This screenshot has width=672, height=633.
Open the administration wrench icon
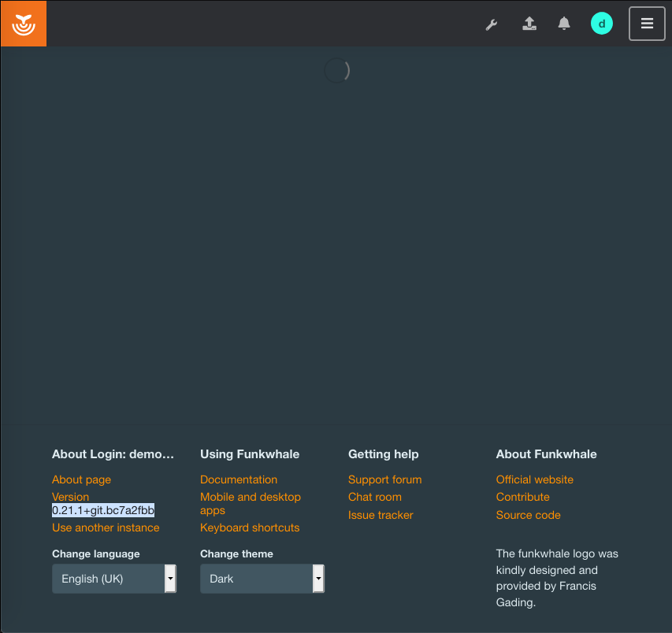[491, 24]
